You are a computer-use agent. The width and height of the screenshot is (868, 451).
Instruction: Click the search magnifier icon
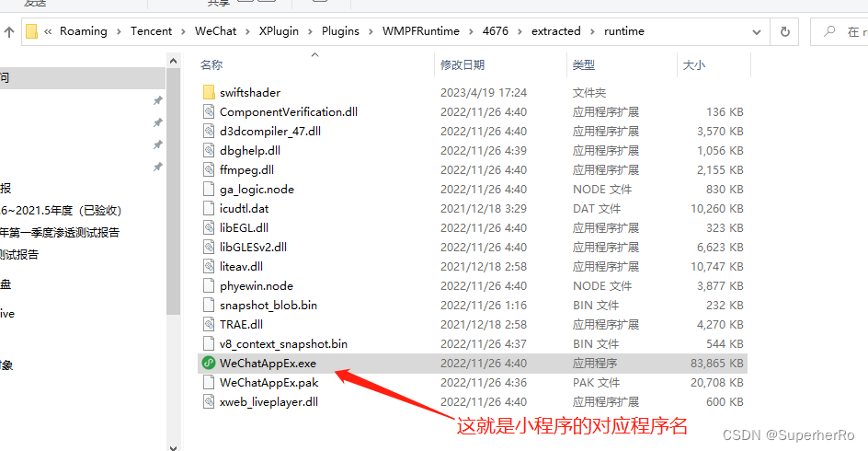(829, 31)
